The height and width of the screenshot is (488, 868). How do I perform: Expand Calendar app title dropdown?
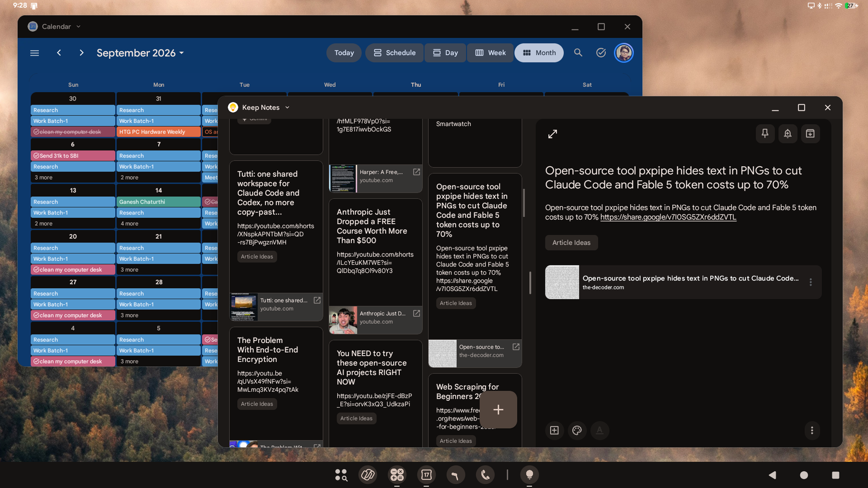click(78, 26)
